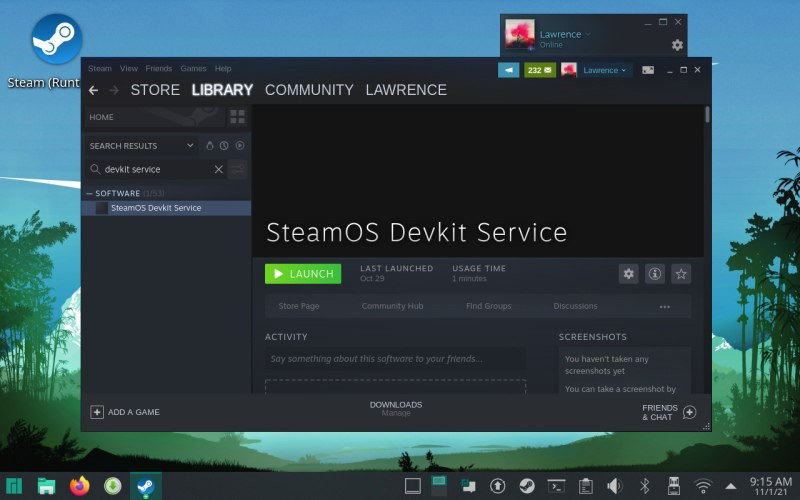
Task: Collapse the Software category
Action: (x=89, y=193)
